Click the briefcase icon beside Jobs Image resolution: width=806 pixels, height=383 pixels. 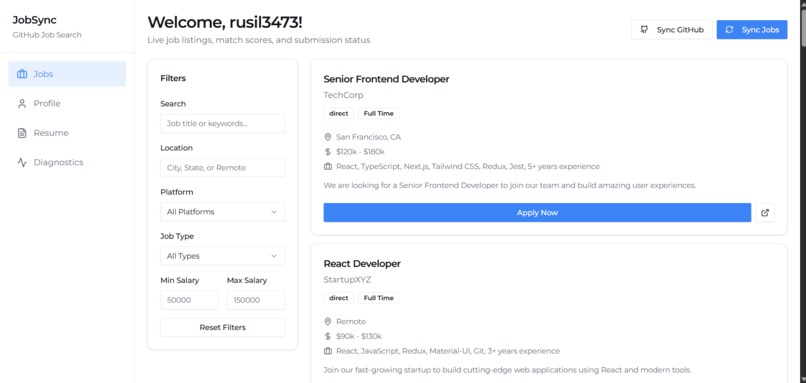tap(22, 74)
